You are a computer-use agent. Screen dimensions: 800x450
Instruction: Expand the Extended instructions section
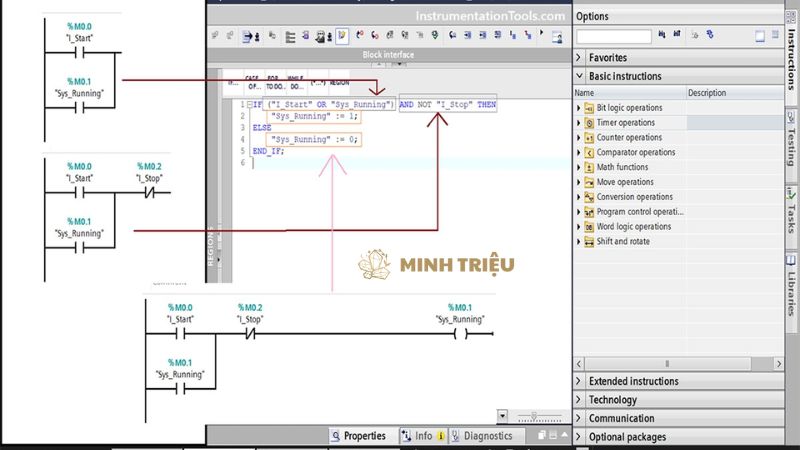580,381
